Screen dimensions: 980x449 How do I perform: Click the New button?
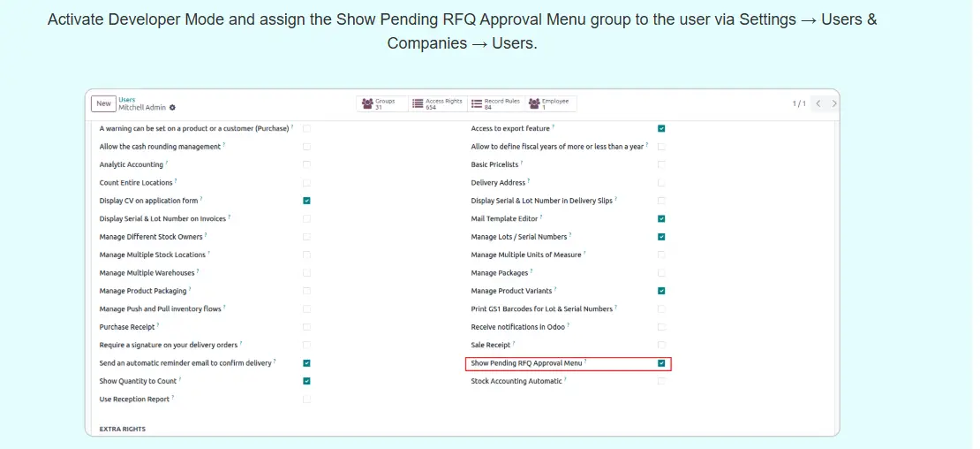point(103,103)
